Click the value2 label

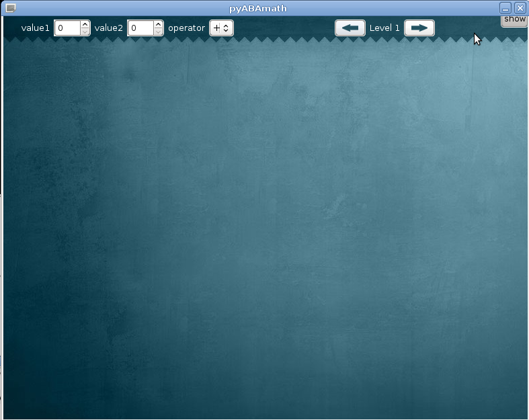click(109, 28)
